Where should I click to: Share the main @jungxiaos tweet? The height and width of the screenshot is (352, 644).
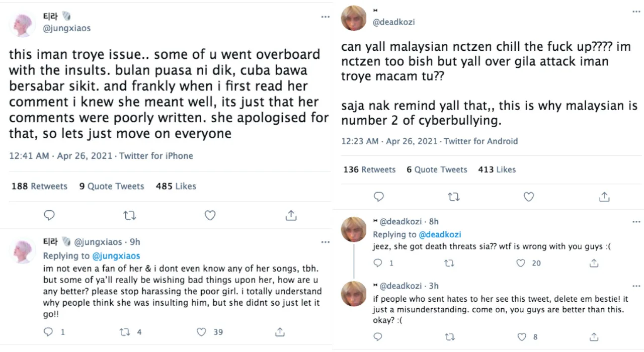[x=291, y=216]
